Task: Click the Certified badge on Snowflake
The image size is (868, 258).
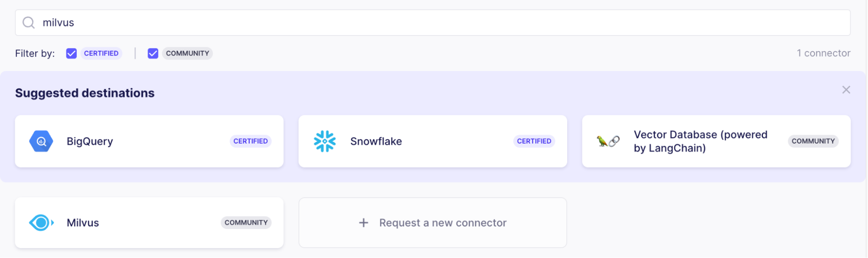Action: tap(534, 141)
